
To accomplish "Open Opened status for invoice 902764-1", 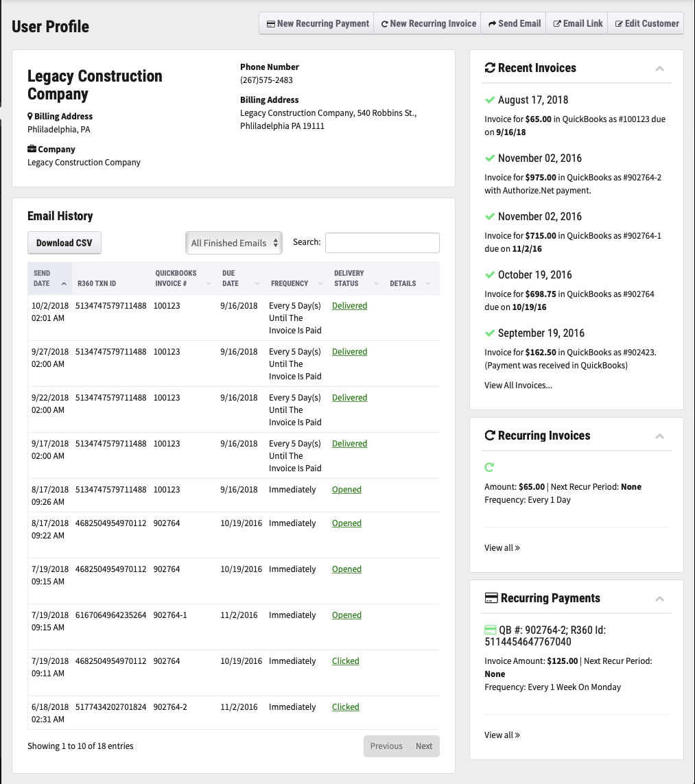I will (346, 615).
